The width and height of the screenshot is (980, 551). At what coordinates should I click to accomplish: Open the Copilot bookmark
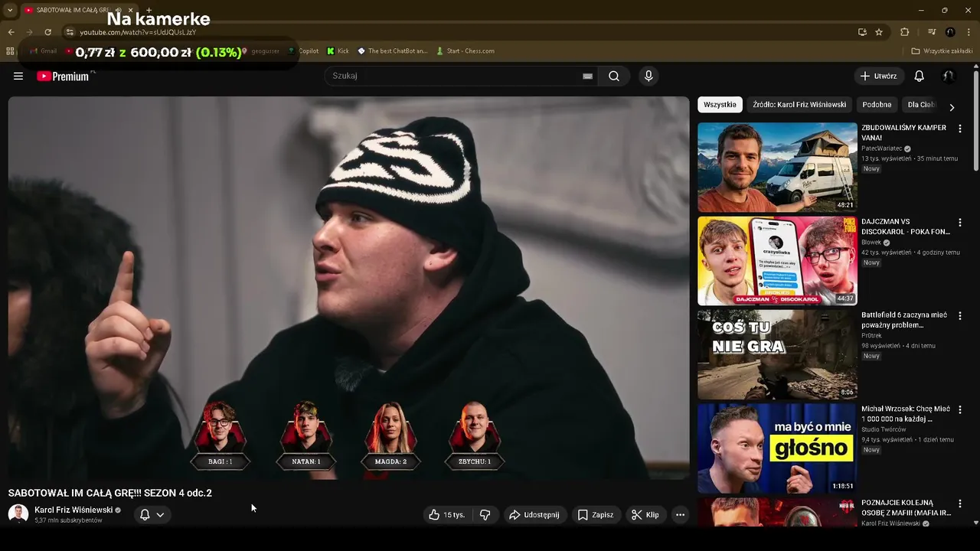tap(303, 51)
